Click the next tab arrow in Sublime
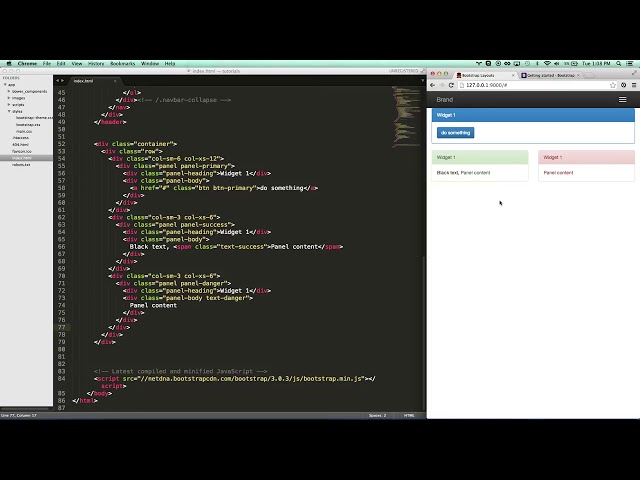Image resolution: width=640 pixels, height=480 pixels. 62,81
